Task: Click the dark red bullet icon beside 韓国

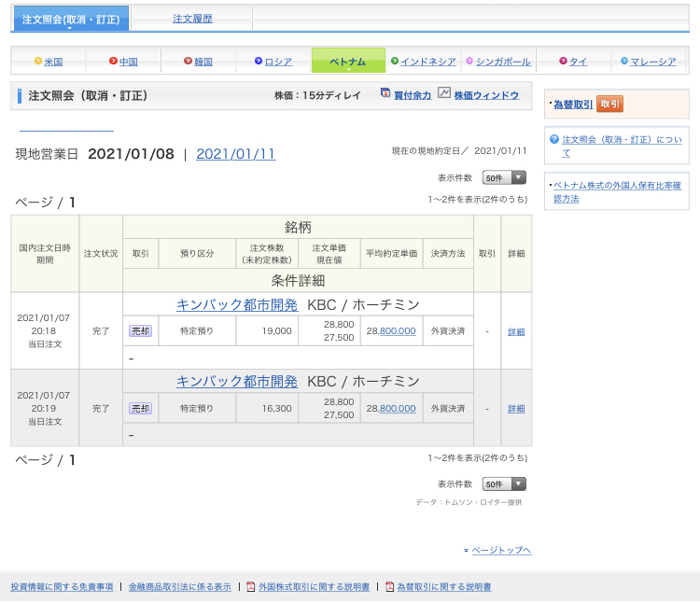Action: coord(188,61)
